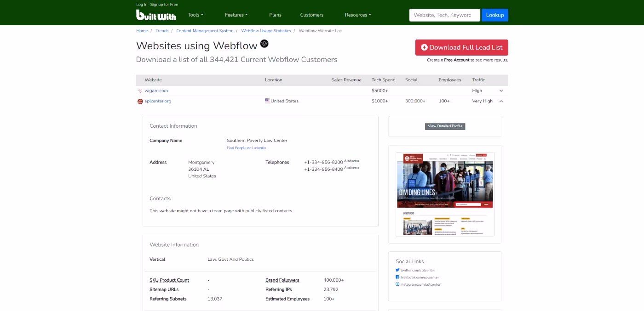Collapse the splcenter.org row chevron
Viewport: 644px width, 311px height.
tap(501, 101)
